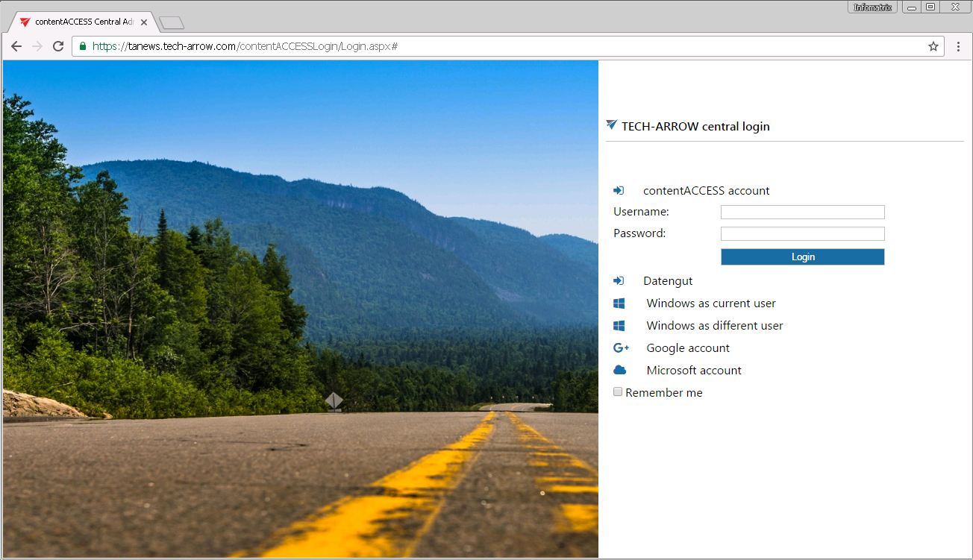The image size is (973, 560).
Task: Select the contentACCESS Central tab
Action: coord(82,22)
